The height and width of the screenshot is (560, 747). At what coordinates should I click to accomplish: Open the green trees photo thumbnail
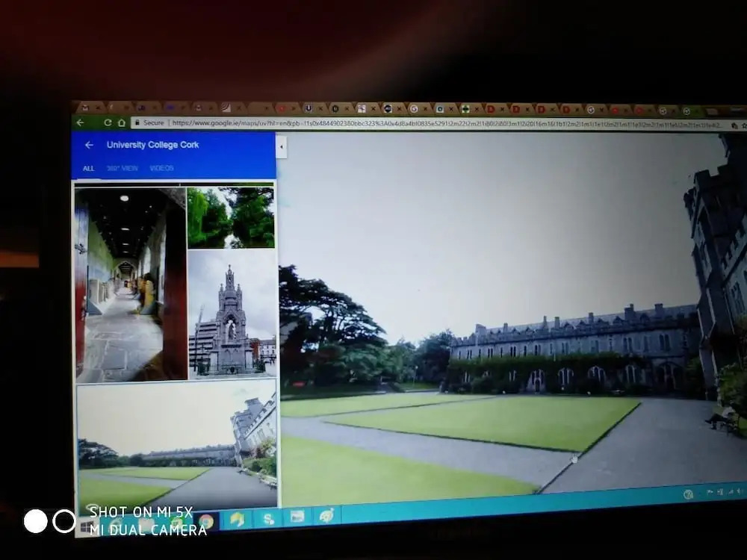[x=231, y=217]
